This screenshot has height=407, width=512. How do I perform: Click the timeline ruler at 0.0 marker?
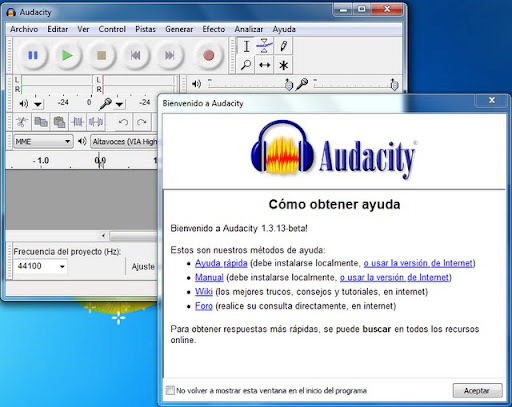[100, 161]
